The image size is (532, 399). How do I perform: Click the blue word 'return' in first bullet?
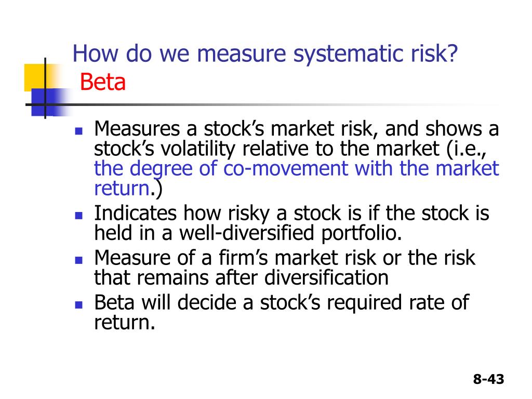coord(122,188)
